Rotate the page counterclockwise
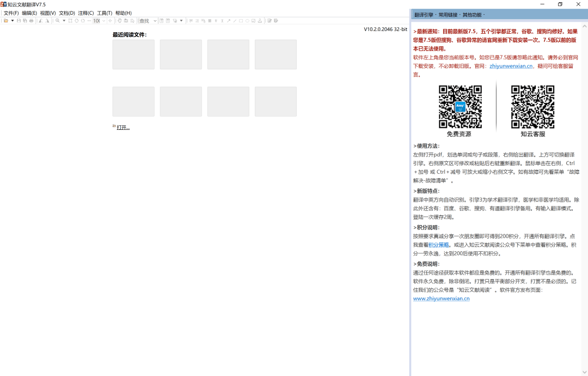The width and height of the screenshot is (588, 376). 40,21
